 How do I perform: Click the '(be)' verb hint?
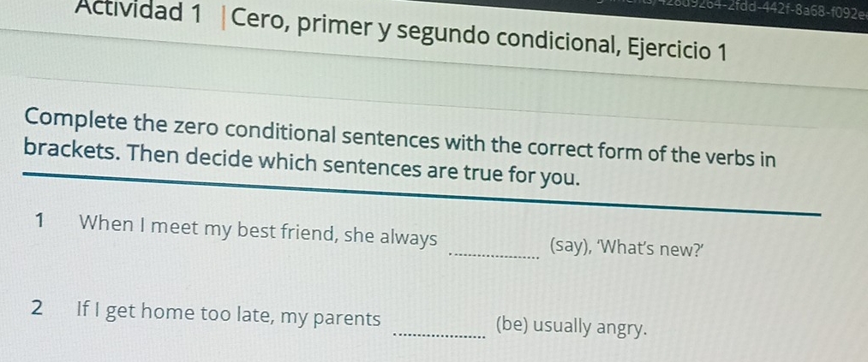coord(513,326)
